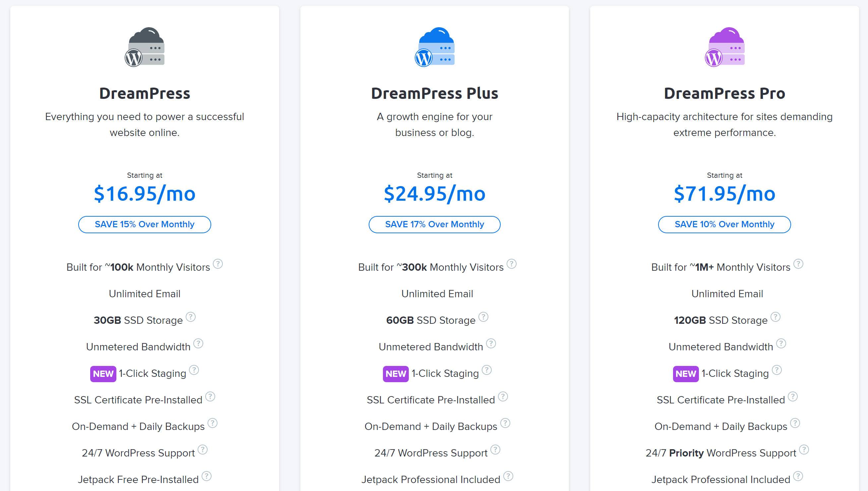Viewport: 868px width, 491px height.
Task: Click help icon beside DreamPress Unmetered Bandwidth
Action: (x=199, y=344)
